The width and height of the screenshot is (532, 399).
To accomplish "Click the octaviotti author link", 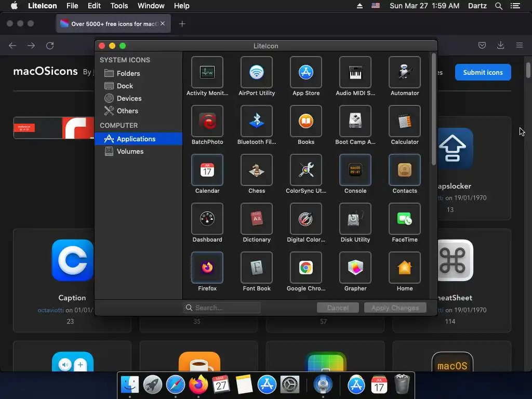I will click(x=50, y=310).
